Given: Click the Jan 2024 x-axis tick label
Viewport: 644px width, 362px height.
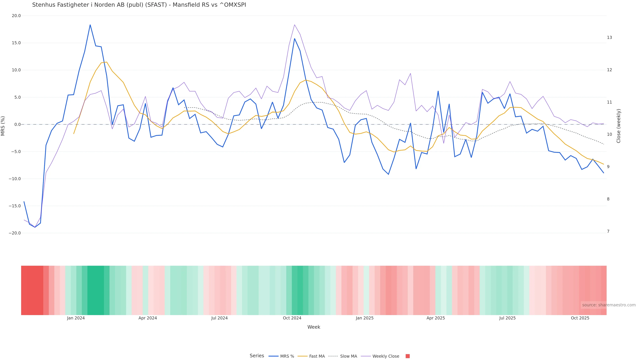Looking at the screenshot, I should pyautogui.click(x=76, y=318).
